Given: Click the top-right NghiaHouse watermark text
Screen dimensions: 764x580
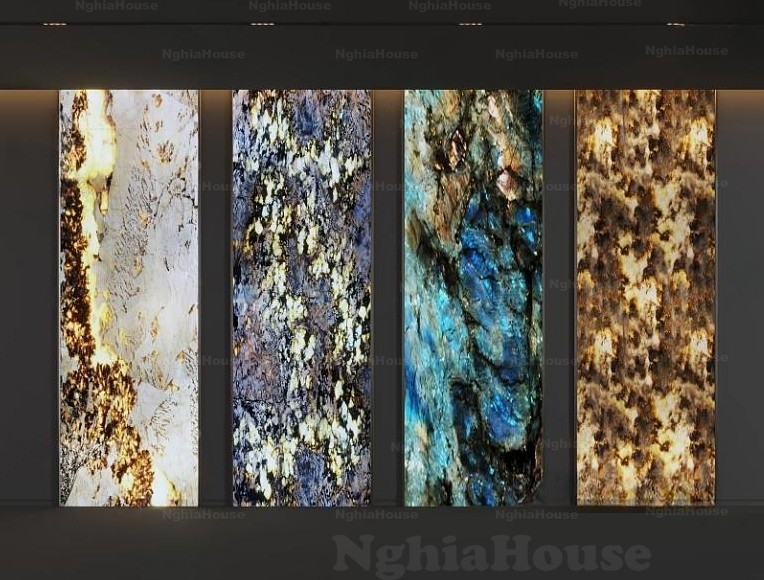Looking at the screenshot, I should click(600, 5).
